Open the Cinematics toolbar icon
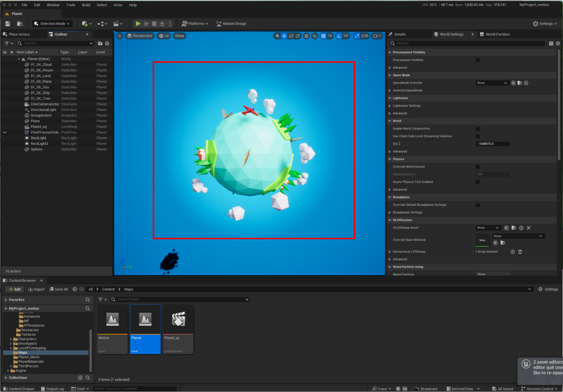This screenshot has width=563, height=392. click(117, 23)
